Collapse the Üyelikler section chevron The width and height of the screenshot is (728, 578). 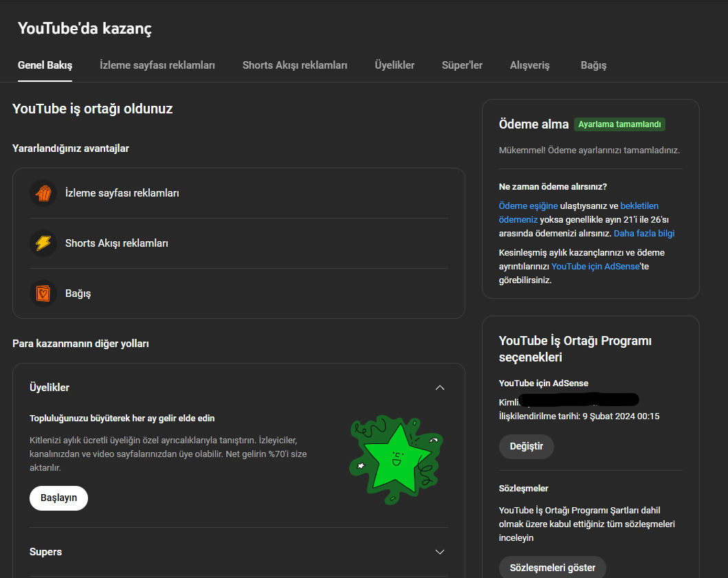(x=440, y=388)
